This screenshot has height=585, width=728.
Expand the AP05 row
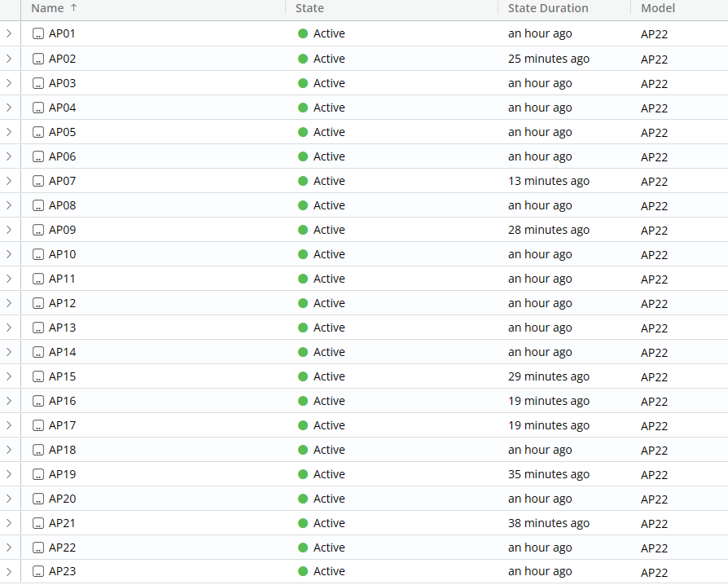[9, 132]
